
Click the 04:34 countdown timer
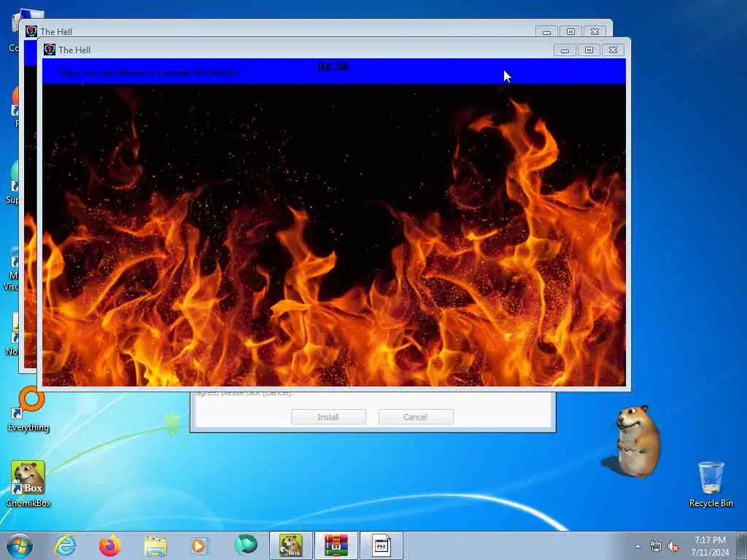point(333,66)
